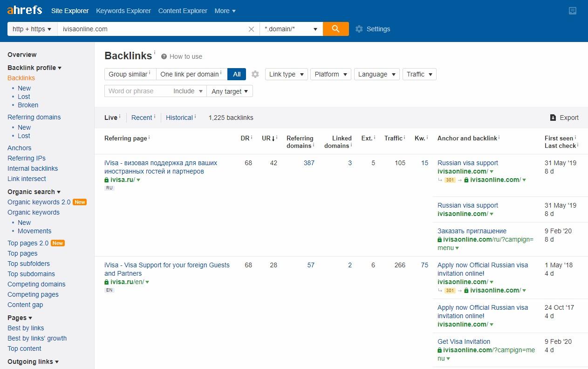Viewport: 588px width, 369px height.
Task: Click the ahrefs logo
Action: [24, 10]
